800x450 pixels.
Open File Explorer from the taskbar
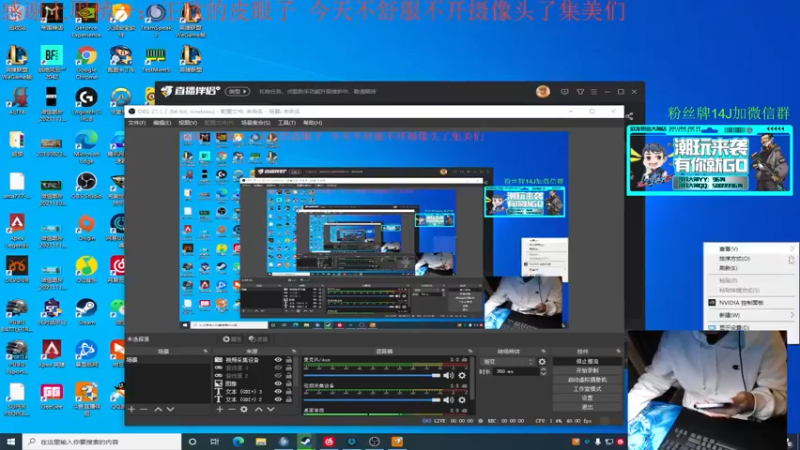(261, 441)
